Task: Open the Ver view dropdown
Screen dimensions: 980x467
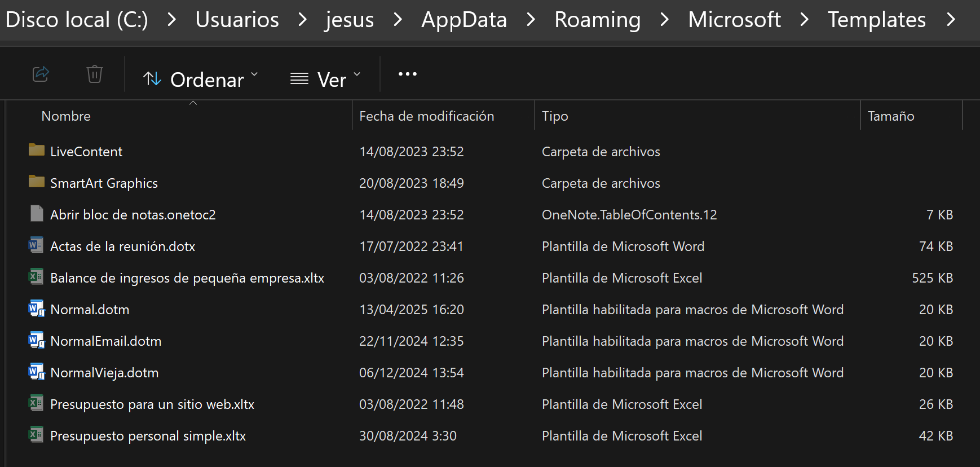Action: pos(325,80)
